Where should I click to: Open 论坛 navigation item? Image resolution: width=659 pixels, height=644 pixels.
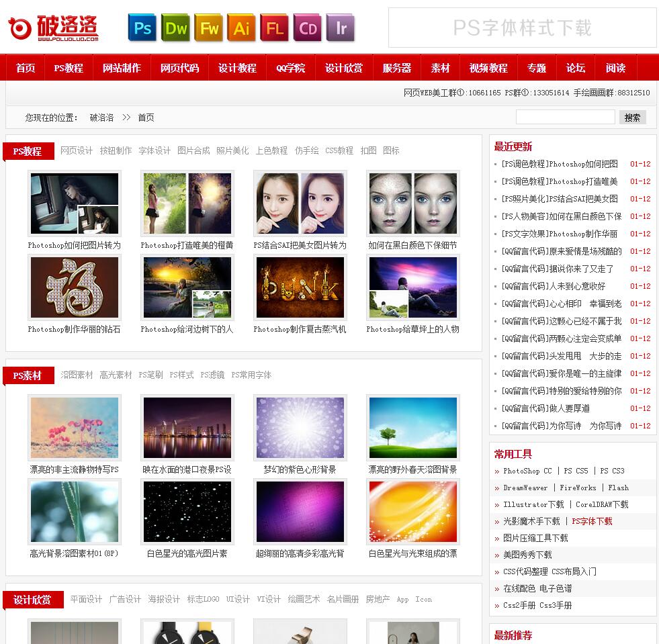pyautogui.click(x=575, y=68)
